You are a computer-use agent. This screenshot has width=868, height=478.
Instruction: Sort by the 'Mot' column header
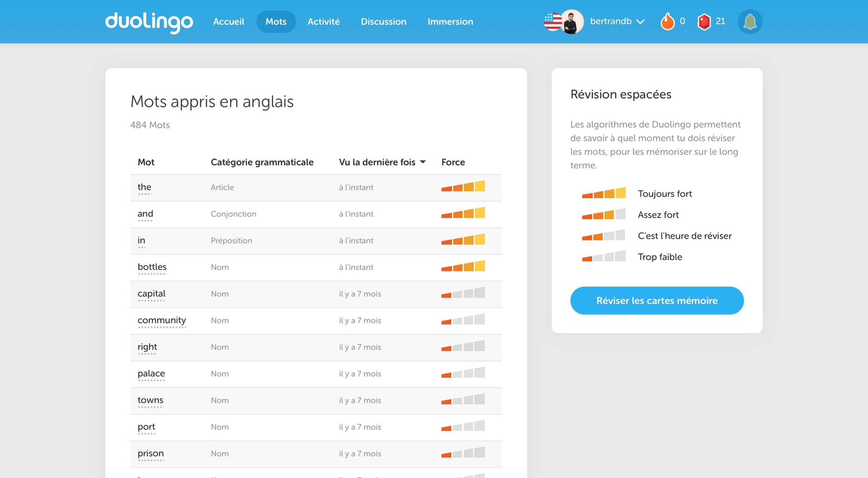coord(146,162)
